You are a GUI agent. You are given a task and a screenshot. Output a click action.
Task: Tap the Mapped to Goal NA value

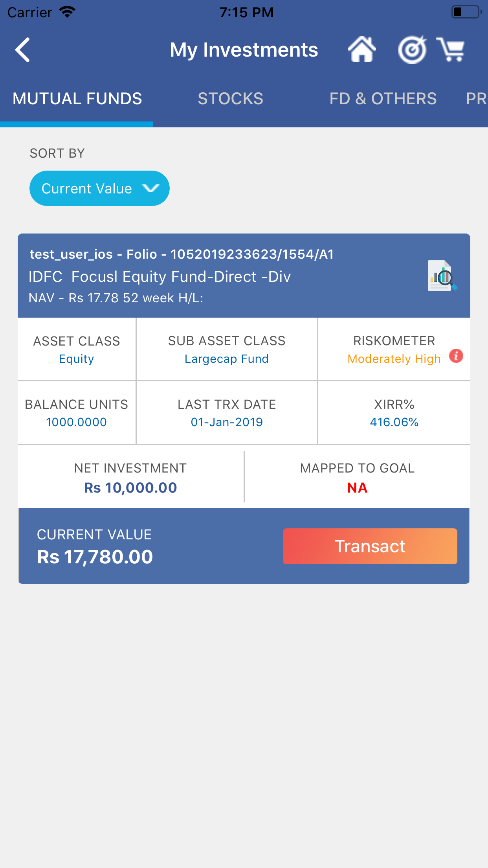click(x=357, y=488)
